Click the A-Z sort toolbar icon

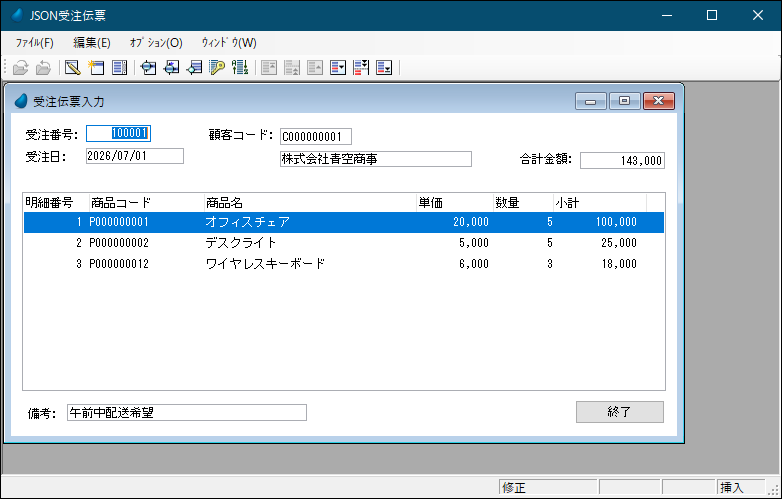point(240,67)
